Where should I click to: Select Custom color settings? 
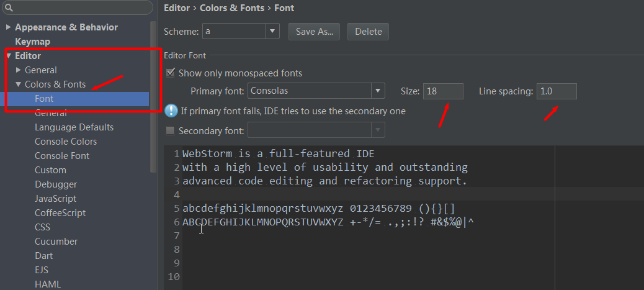[50, 170]
